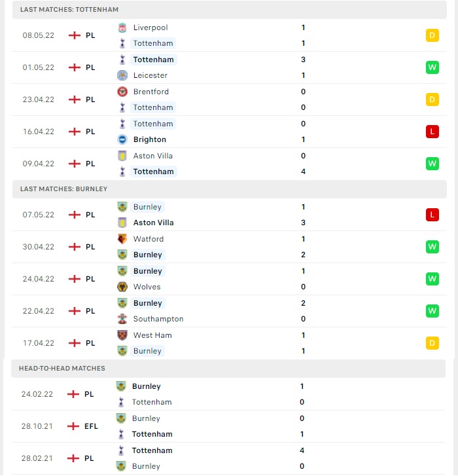Click the West Ham club crest icon
The width and height of the screenshot is (458, 476).
pyautogui.click(x=122, y=335)
